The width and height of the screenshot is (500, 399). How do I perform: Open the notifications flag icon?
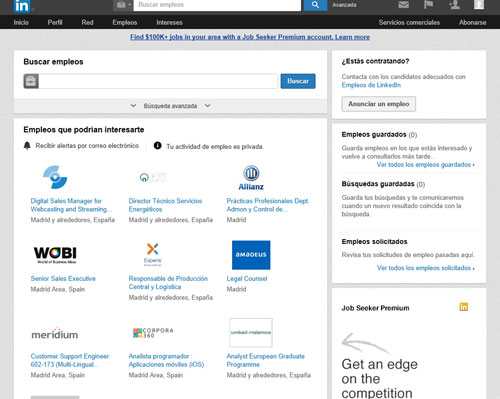coord(428,5)
